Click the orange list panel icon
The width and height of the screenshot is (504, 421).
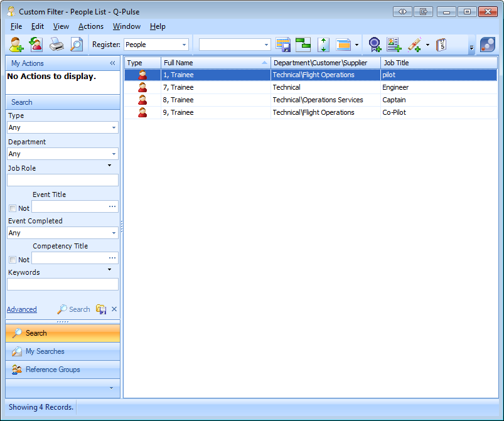(x=343, y=45)
